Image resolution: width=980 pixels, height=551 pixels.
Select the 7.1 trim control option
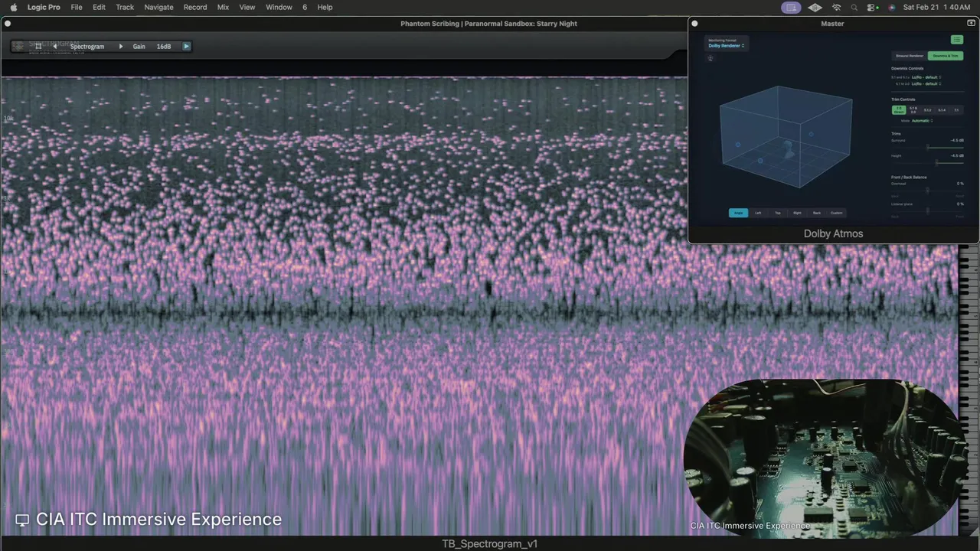pyautogui.click(x=956, y=109)
